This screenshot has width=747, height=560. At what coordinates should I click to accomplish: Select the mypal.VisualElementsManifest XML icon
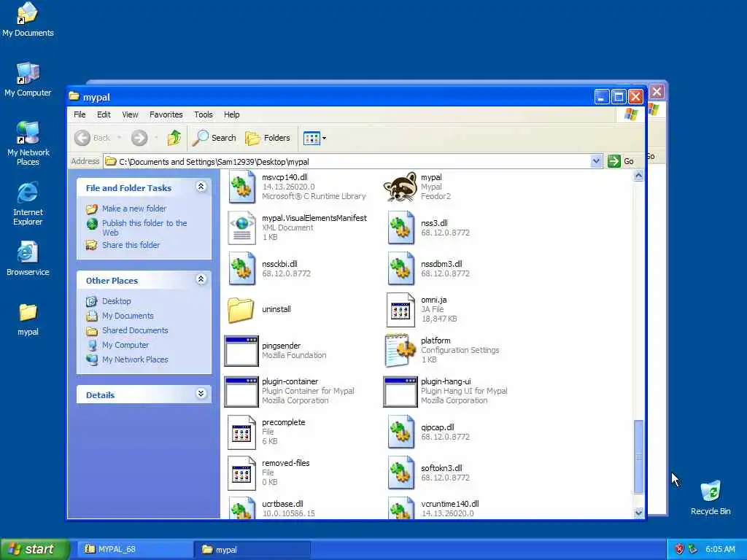click(241, 227)
